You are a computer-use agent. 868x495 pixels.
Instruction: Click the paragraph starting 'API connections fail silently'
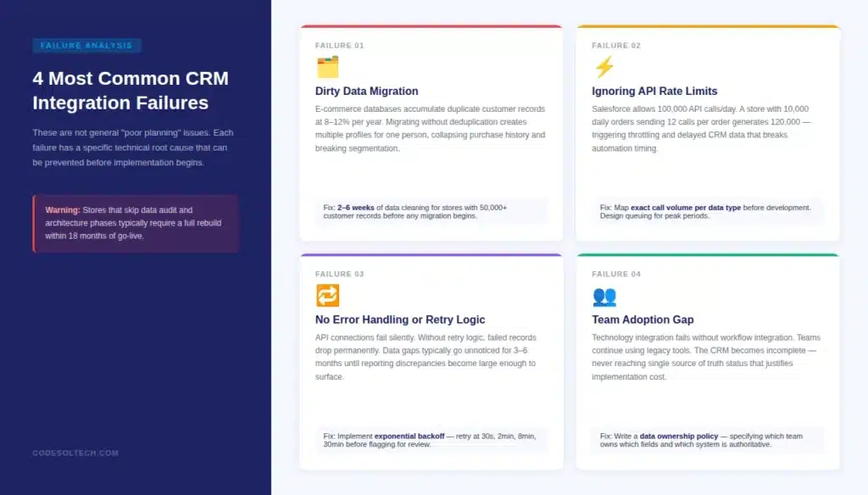coord(426,357)
